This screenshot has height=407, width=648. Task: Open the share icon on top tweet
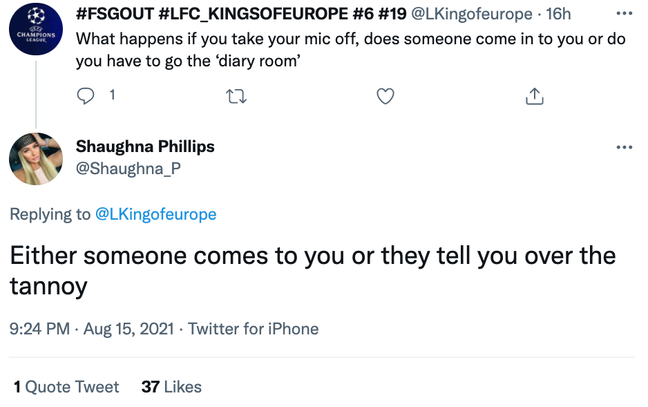[x=534, y=96]
